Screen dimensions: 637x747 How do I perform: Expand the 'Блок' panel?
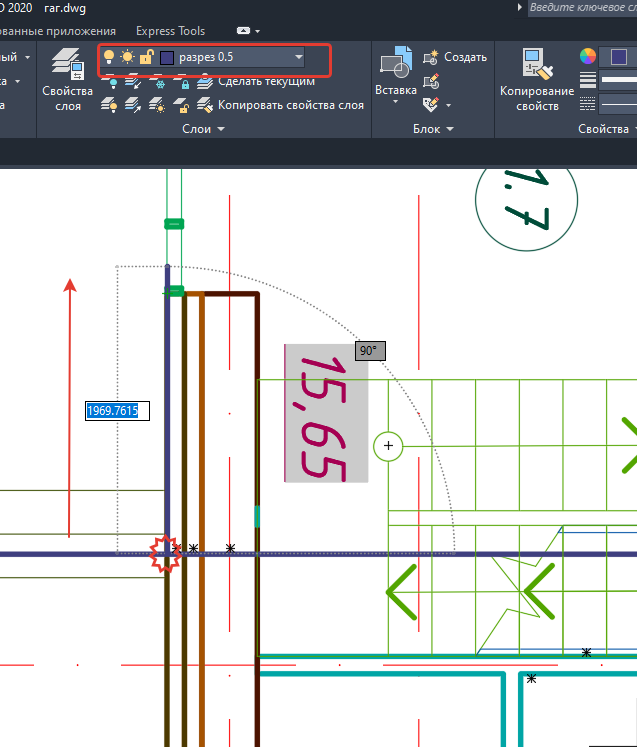(433, 129)
